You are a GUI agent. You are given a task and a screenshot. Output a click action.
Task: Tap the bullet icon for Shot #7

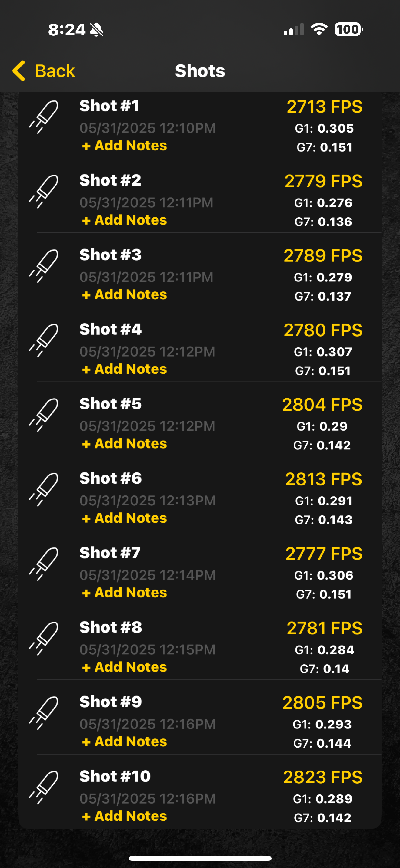tap(44, 564)
